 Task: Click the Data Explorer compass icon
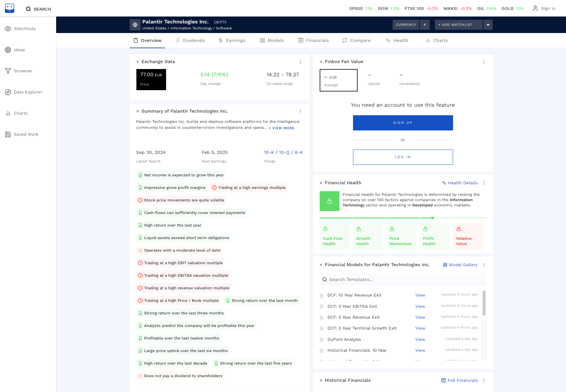click(8, 92)
